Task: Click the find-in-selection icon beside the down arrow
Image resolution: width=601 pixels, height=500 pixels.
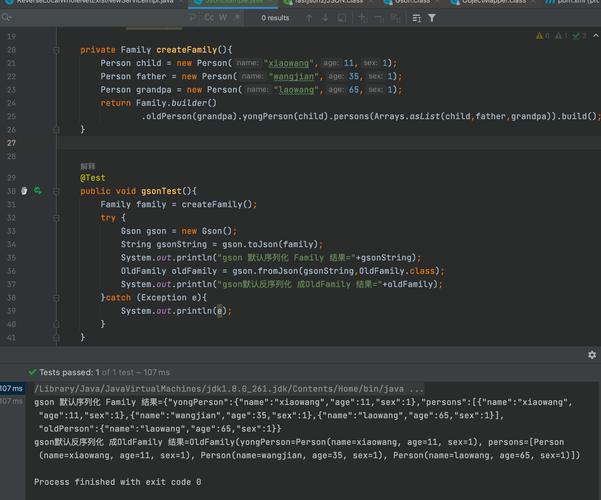Action: tap(342, 18)
